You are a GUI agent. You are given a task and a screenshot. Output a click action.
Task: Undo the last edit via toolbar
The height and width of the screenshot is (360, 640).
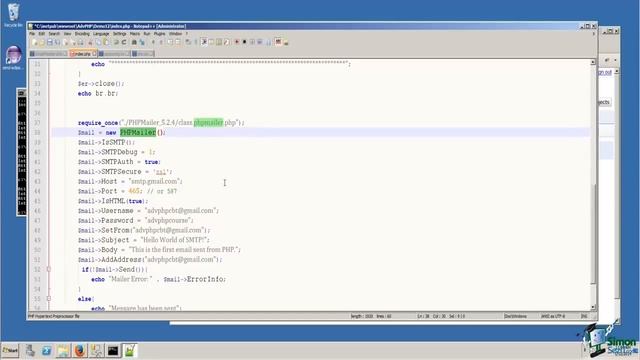pyautogui.click(x=116, y=42)
